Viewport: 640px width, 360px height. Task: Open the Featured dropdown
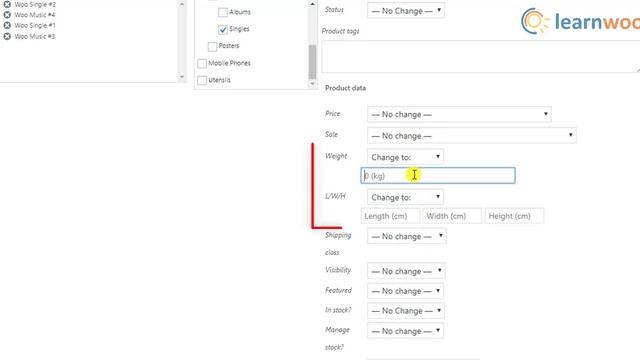point(405,291)
